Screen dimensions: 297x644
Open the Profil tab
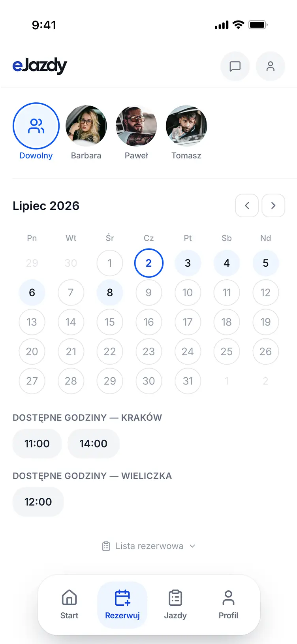(x=228, y=605)
